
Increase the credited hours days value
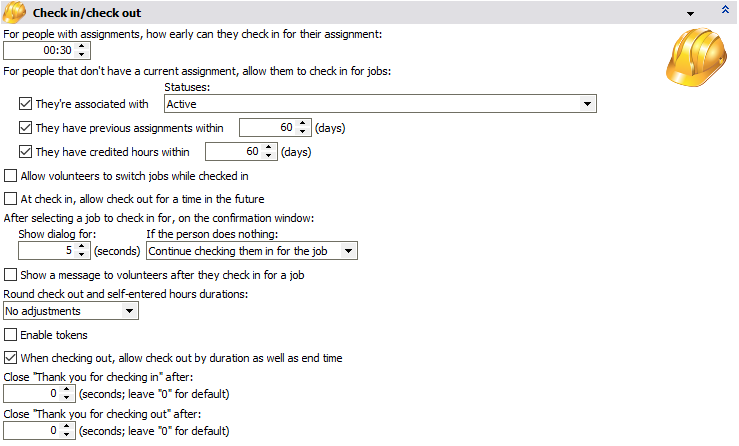[268, 148]
